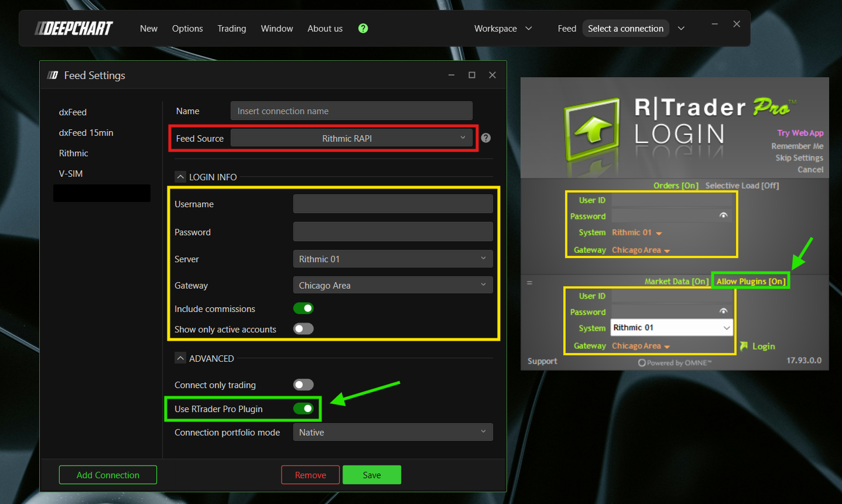Screen dimensions: 842x504
Task: Toggle Selective Load [Off] in R|Trader login
Action: coord(742,186)
